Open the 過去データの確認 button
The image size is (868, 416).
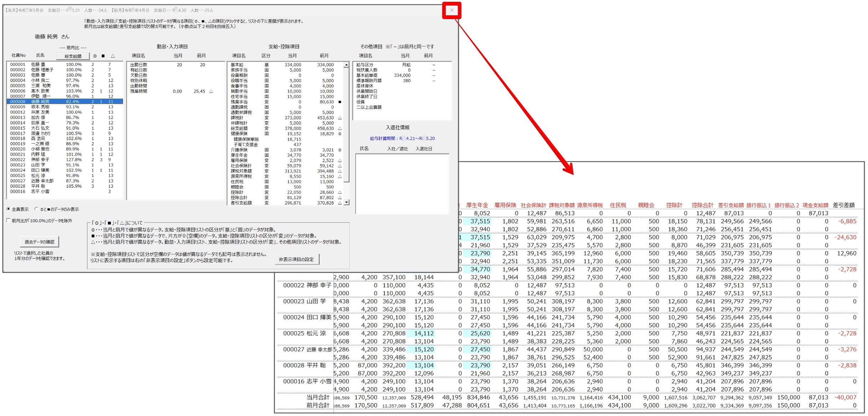pyautogui.click(x=39, y=242)
